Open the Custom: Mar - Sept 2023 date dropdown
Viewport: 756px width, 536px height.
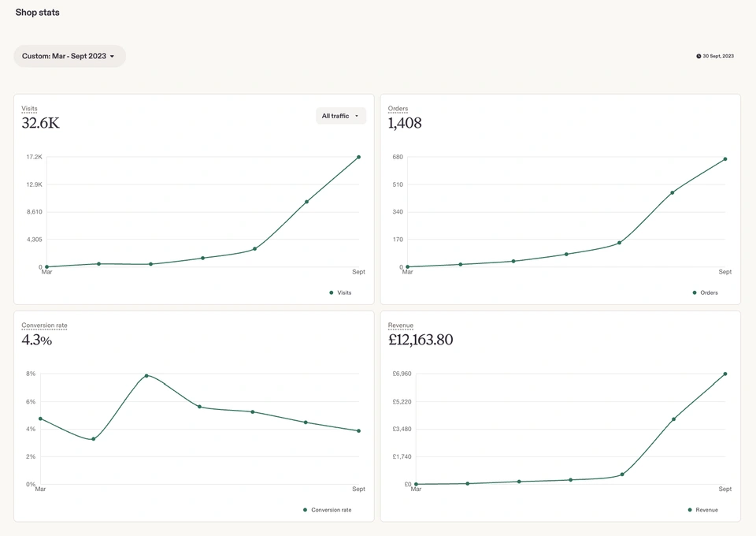pos(69,56)
